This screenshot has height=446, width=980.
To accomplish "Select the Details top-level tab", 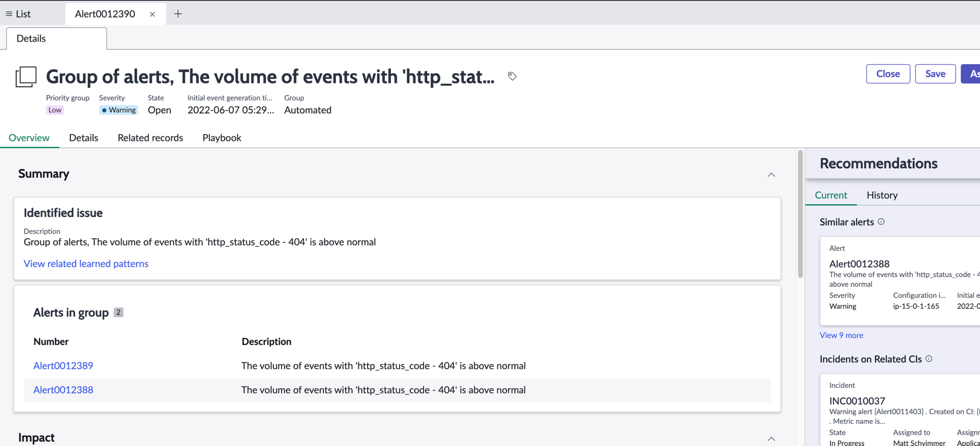I will click(x=56, y=38).
